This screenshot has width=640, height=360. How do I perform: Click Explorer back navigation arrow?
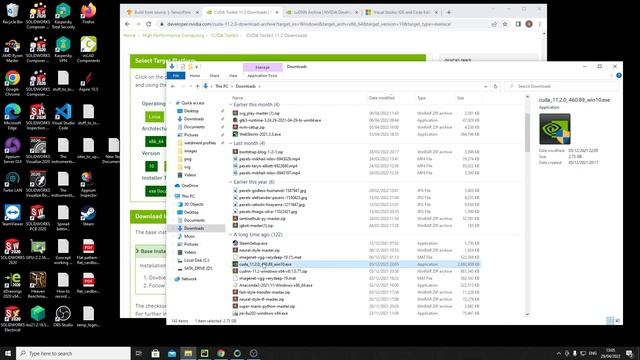(173, 87)
